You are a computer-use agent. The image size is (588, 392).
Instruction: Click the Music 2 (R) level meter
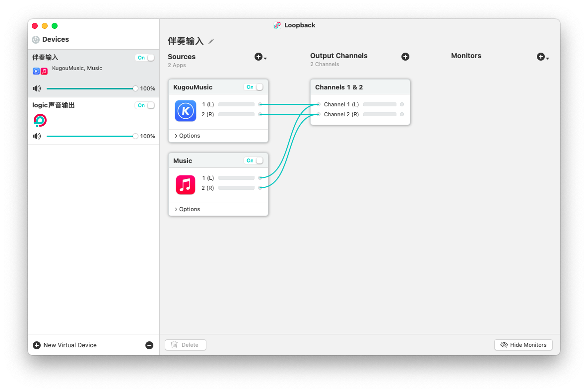[236, 188]
